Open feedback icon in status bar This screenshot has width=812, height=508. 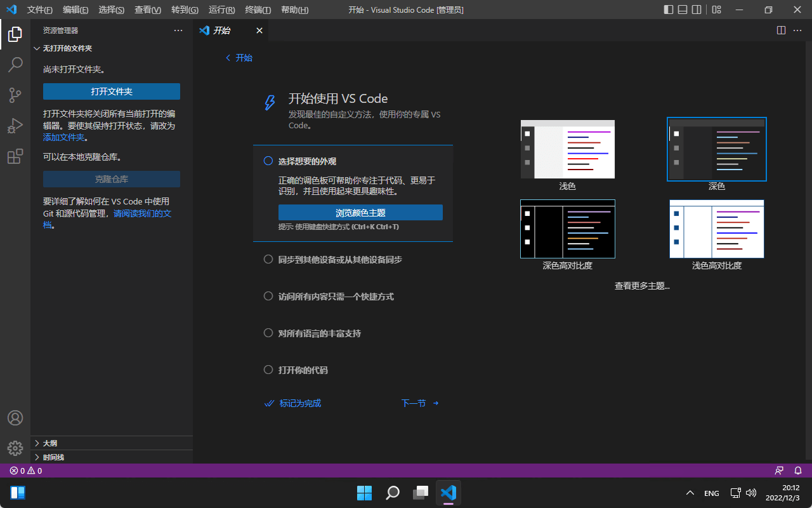point(779,471)
